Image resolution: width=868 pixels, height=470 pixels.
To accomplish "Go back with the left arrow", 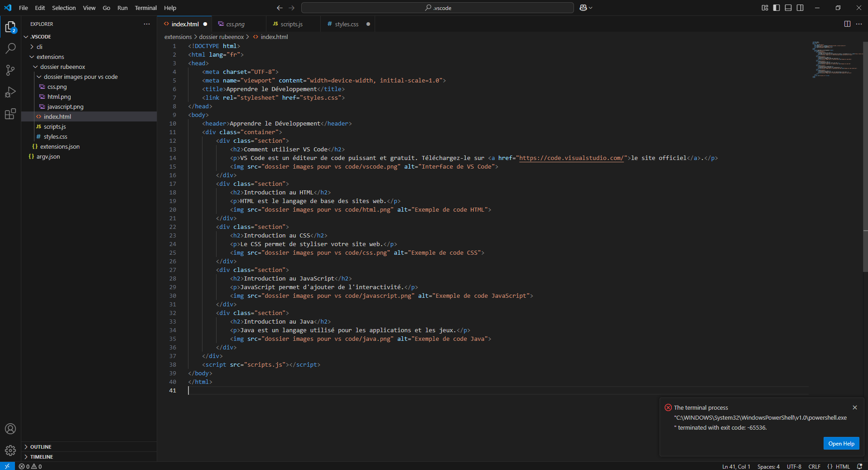I will [280, 8].
